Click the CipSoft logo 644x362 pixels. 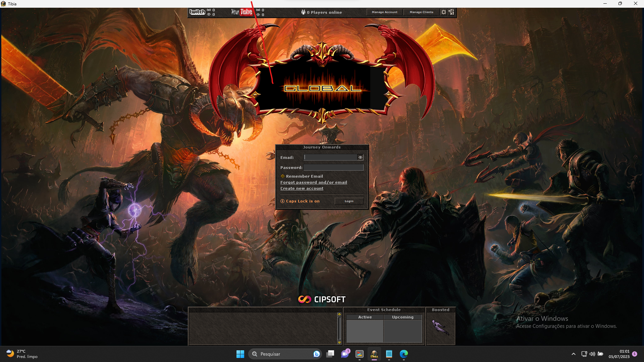pos(322,299)
